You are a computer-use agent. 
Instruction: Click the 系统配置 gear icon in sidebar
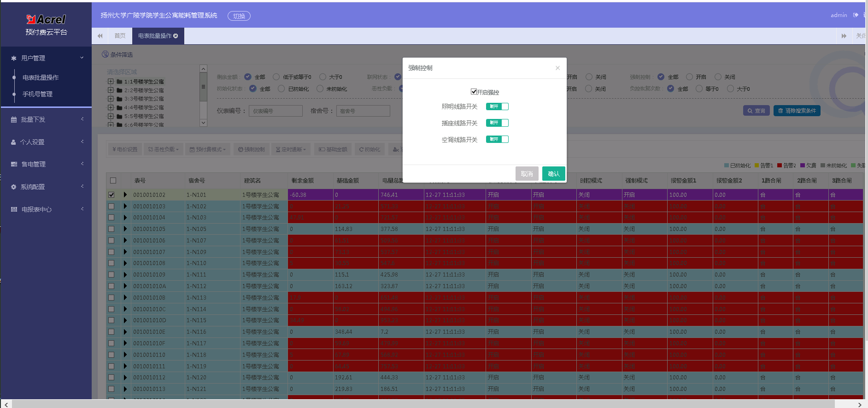pos(14,187)
